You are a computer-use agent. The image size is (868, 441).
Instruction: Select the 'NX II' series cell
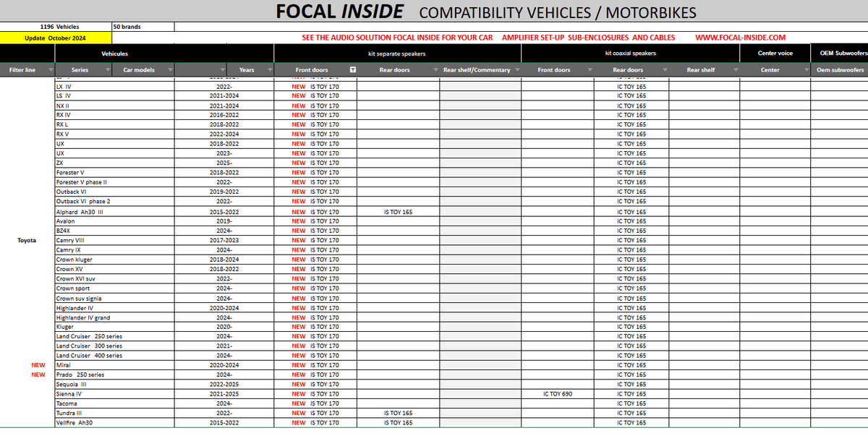(115, 106)
